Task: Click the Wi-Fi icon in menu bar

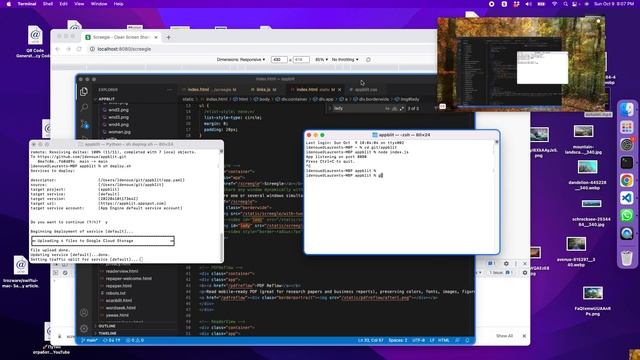Action: (554, 4)
